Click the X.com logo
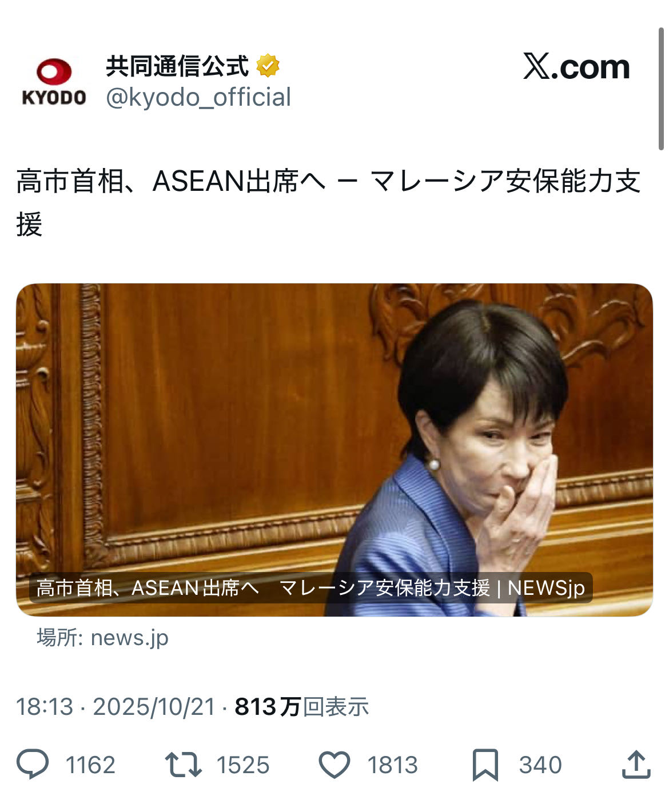 pyautogui.click(x=576, y=67)
